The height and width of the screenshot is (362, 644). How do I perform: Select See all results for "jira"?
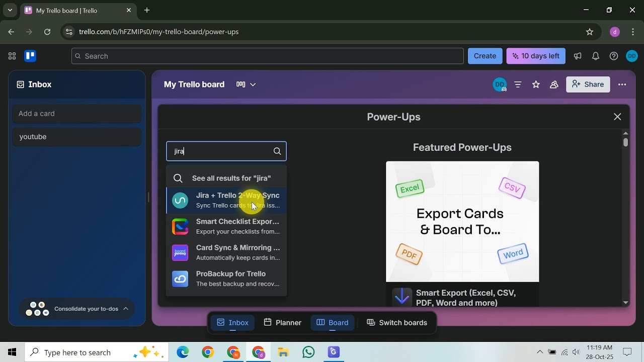[x=226, y=178]
